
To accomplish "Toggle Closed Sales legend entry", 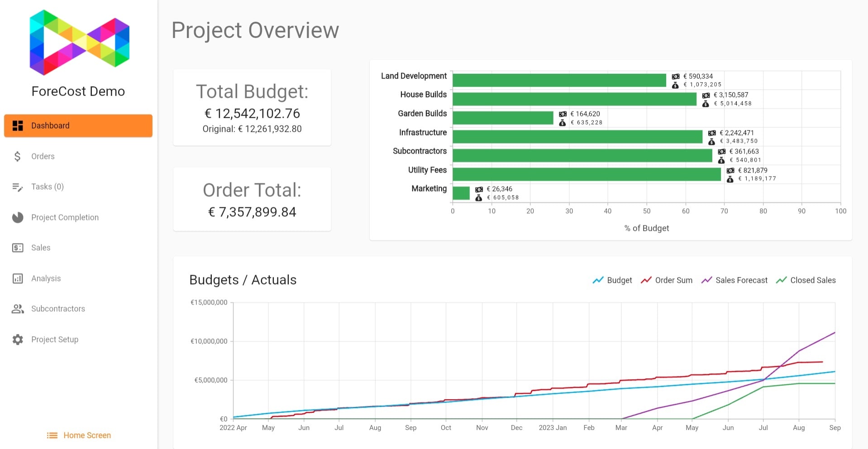I will pyautogui.click(x=806, y=281).
